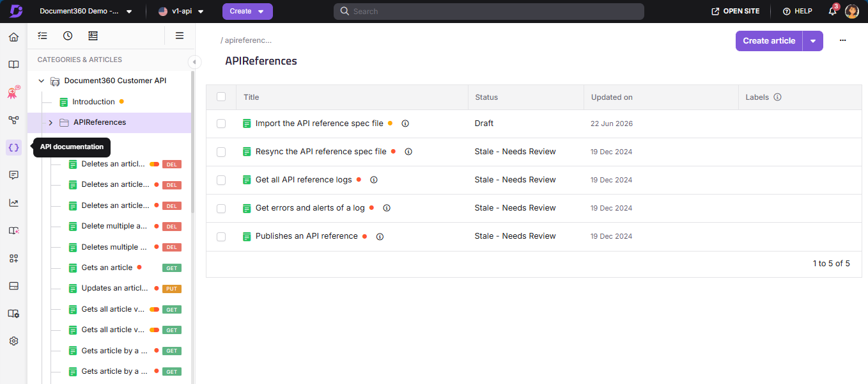Toggle the select-all checkbox in table header
Screen dimensions: 868x384
point(221,97)
